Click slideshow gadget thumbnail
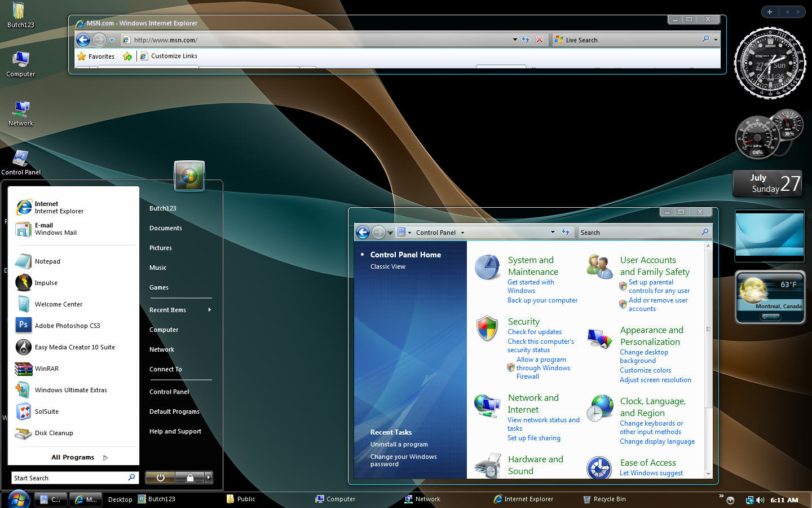 (769, 235)
